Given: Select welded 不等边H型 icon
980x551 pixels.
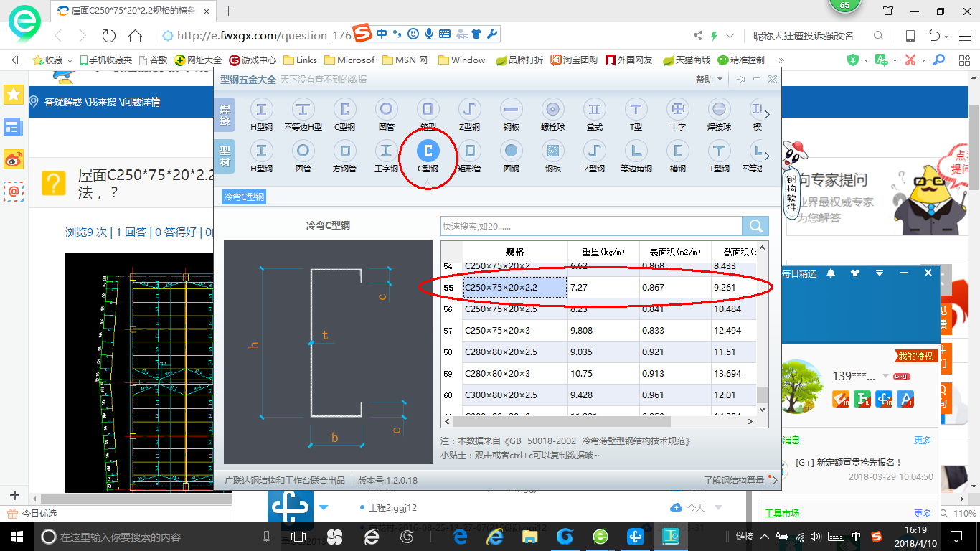Looking at the screenshot, I should [303, 109].
